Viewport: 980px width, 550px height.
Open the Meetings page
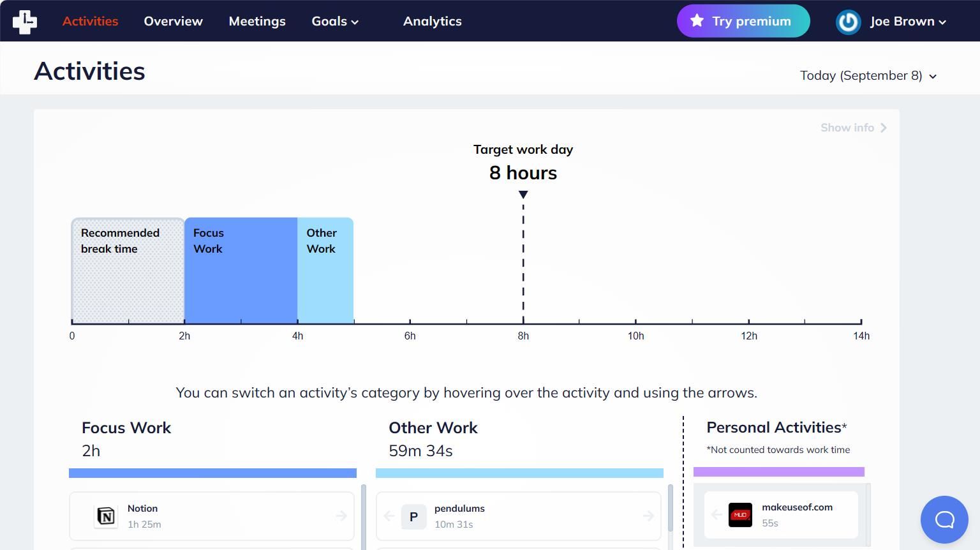[x=257, y=21]
